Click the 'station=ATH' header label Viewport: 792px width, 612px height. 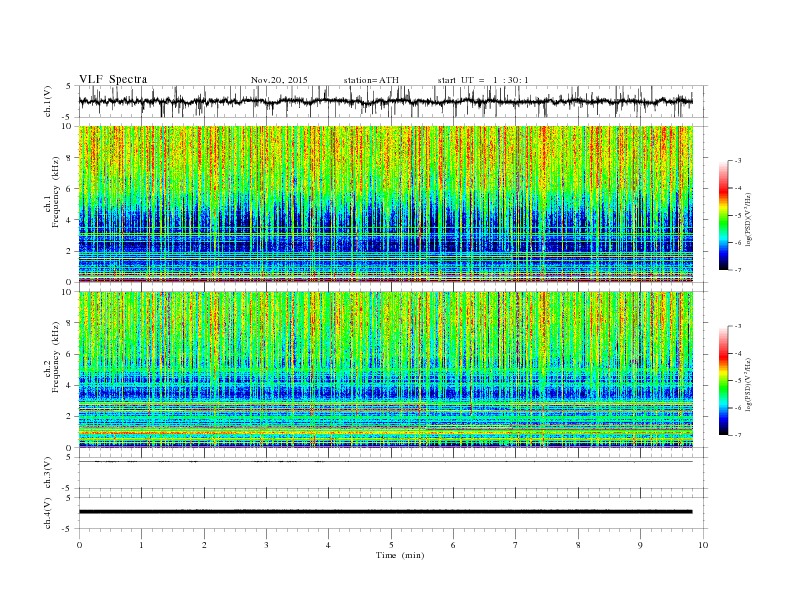pyautogui.click(x=371, y=80)
